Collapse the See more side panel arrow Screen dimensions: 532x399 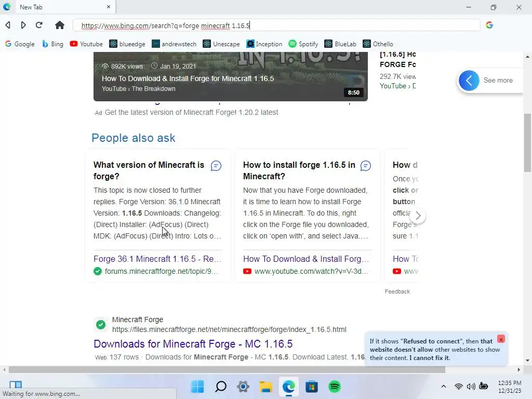point(469,81)
